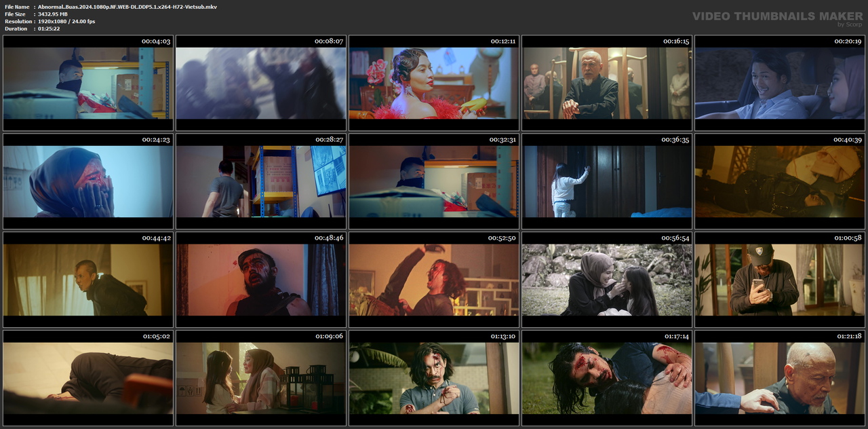Select the wounded man lying on grass thumbnail

607,378
